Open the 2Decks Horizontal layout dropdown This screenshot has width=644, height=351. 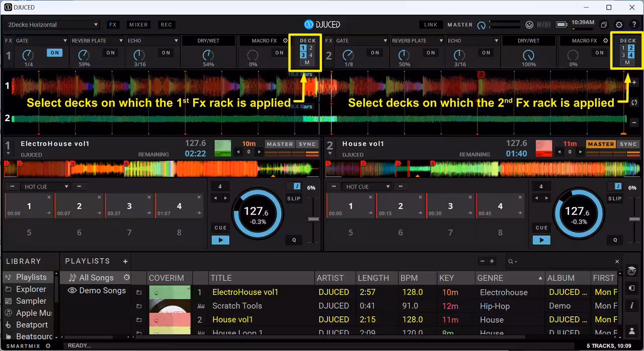coord(52,25)
